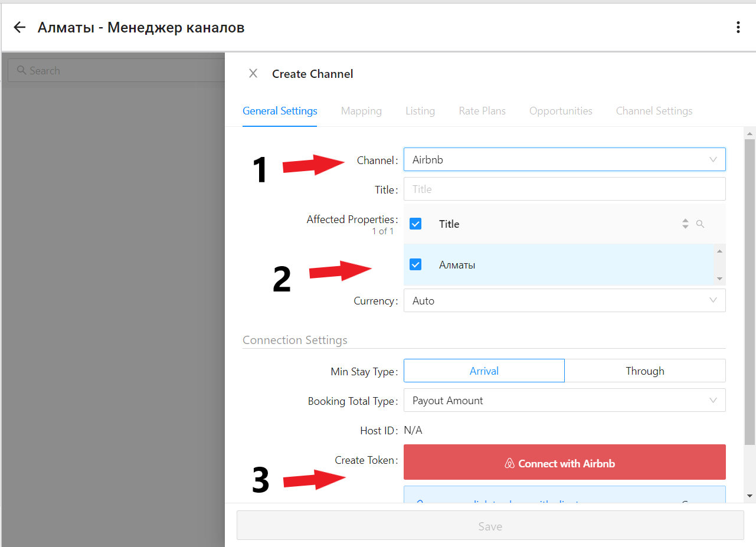Screen dimensions: 756x547
Task: Click the magnifier in the Search field
Action: (21, 70)
